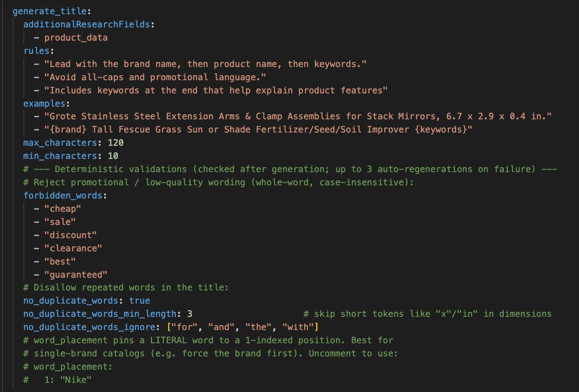The height and width of the screenshot is (392, 579).
Task: Place cursor on additionalResearchFields key
Action: pos(86,25)
